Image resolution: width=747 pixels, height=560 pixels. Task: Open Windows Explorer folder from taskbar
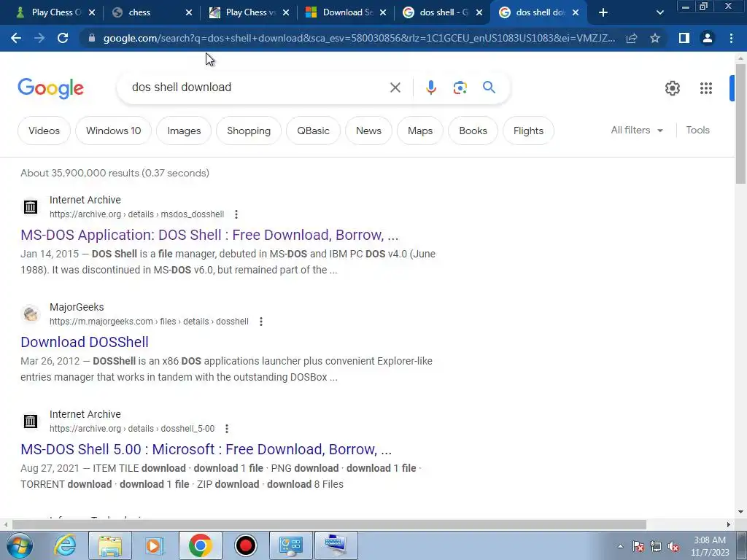[110, 545]
